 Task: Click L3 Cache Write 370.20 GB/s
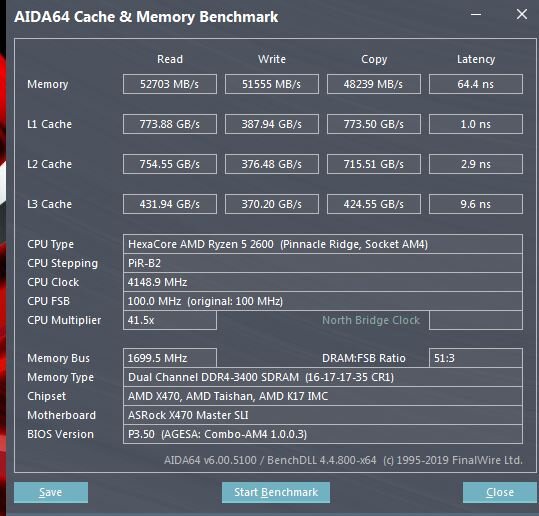[x=272, y=204]
